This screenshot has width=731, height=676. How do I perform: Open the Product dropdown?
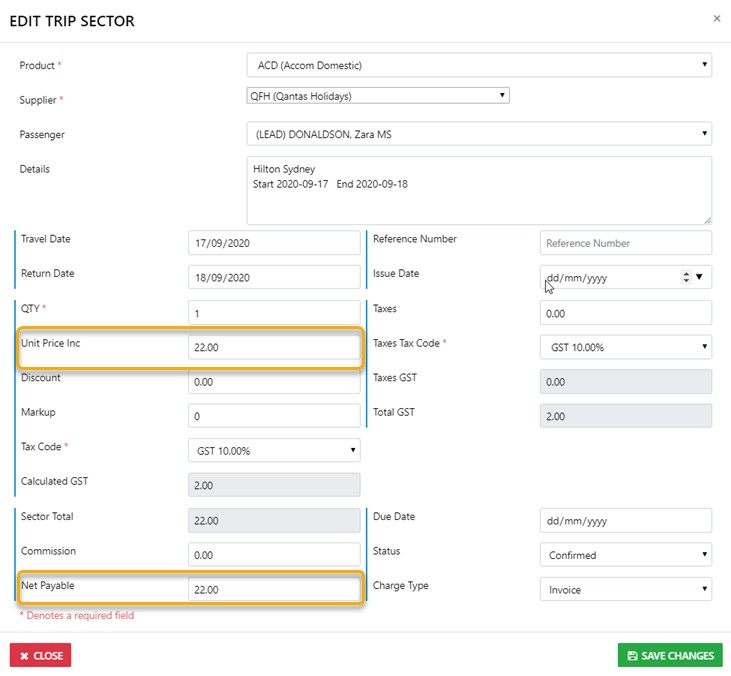[478, 66]
